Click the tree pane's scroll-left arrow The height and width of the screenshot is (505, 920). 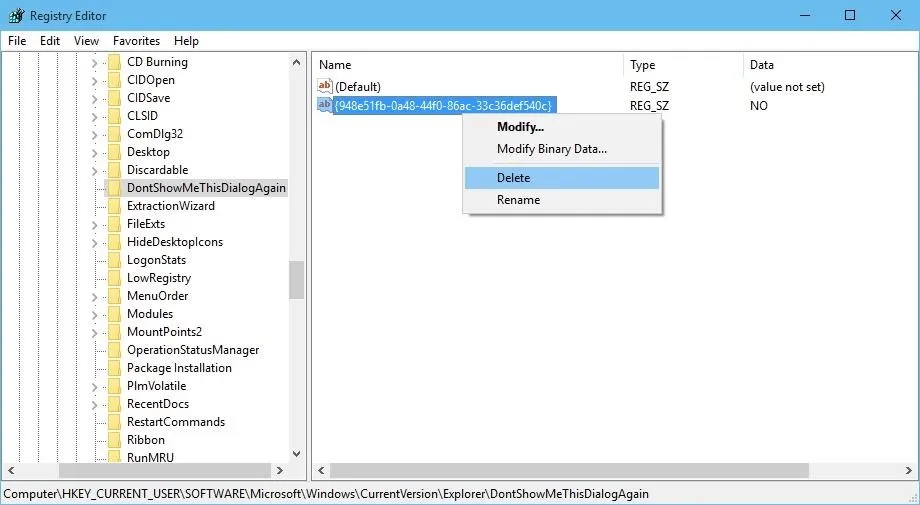coord(11,470)
